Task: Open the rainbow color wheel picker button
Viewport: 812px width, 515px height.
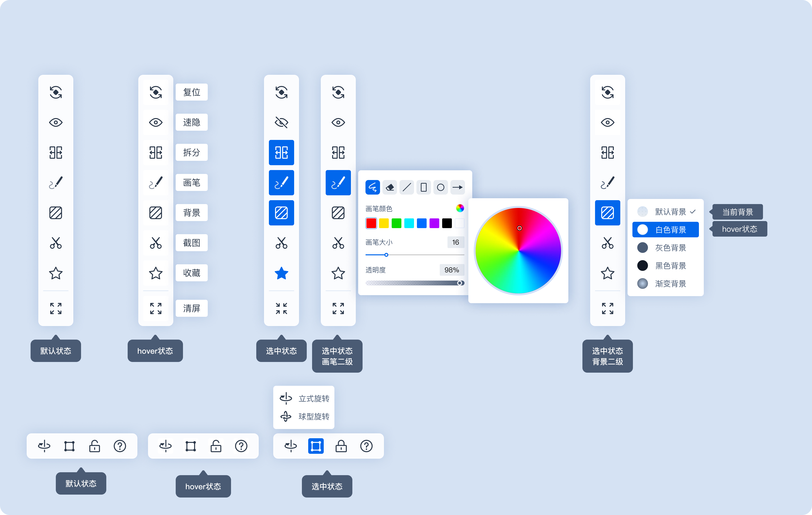Action: 460,208
